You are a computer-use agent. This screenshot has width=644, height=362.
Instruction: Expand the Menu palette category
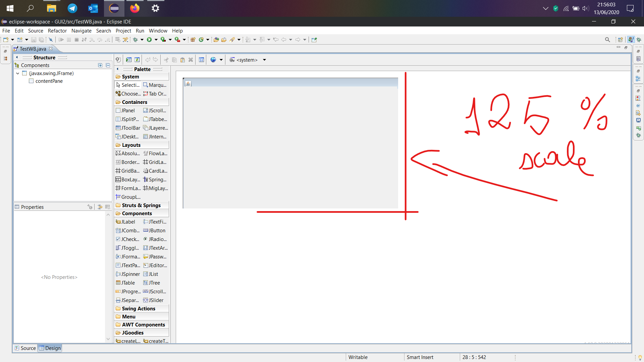point(142,317)
